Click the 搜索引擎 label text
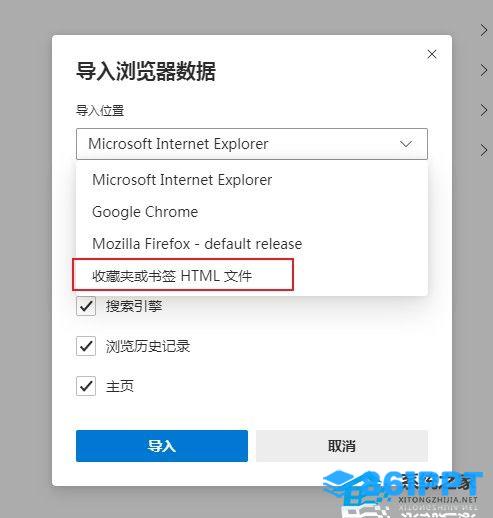Viewport: 493px width, 518px height. coord(134,306)
